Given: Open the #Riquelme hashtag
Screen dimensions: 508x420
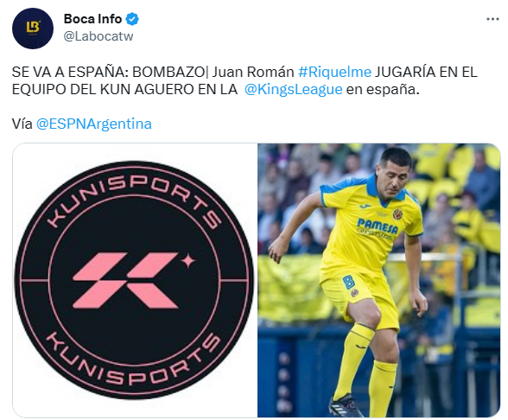Looking at the screenshot, I should (x=334, y=72).
